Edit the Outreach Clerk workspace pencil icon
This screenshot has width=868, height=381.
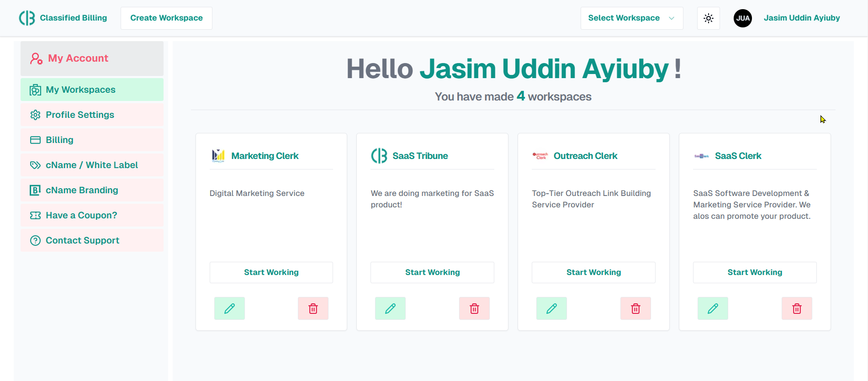(x=551, y=308)
